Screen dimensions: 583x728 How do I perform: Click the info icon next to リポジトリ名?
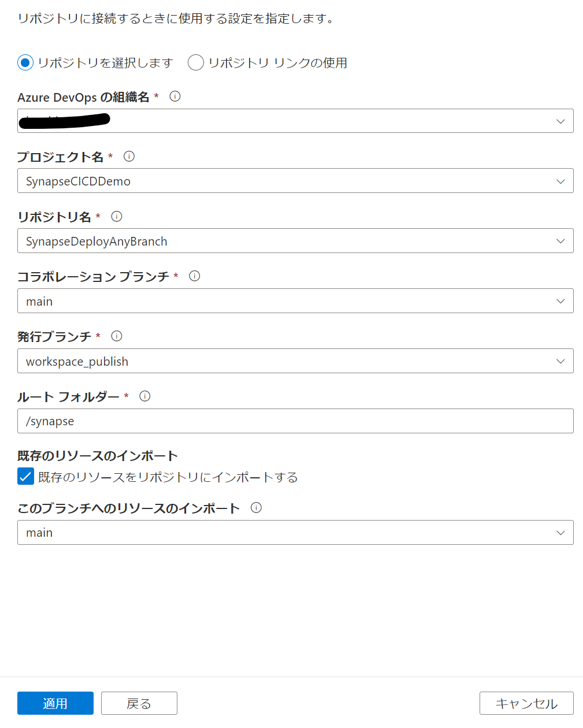116,217
